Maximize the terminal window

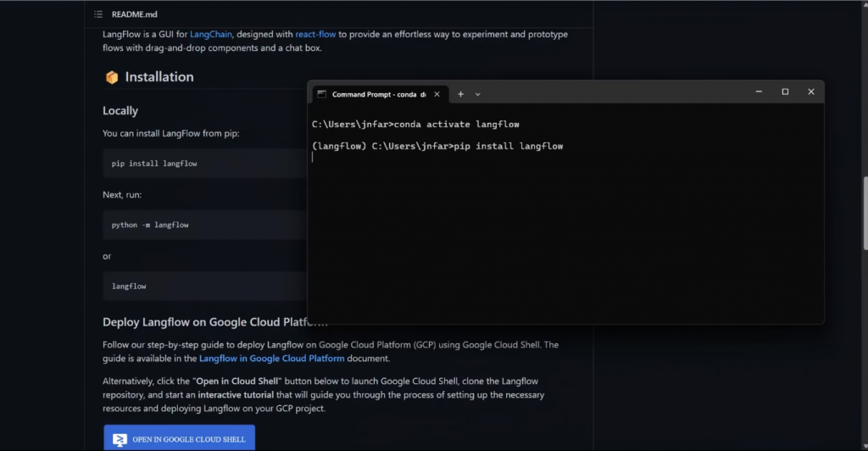[785, 92]
